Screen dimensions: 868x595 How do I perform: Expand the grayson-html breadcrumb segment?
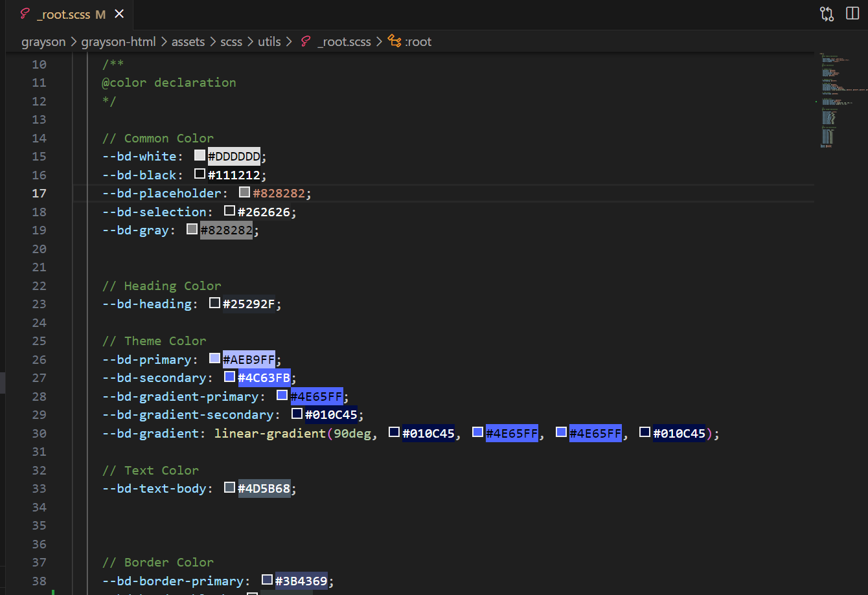tap(119, 41)
